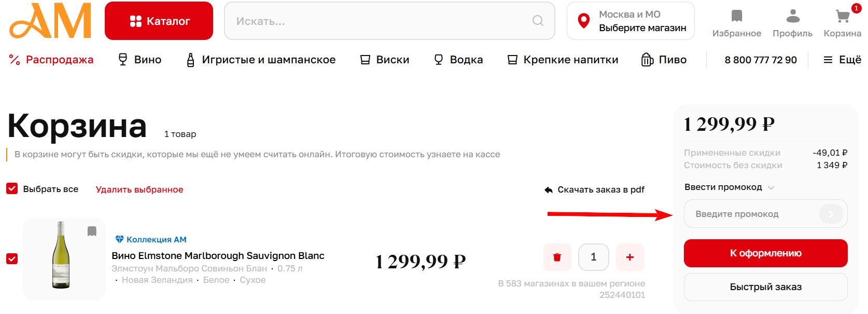Click the AM logo
Screen dimensions: 868x314
(50, 21)
